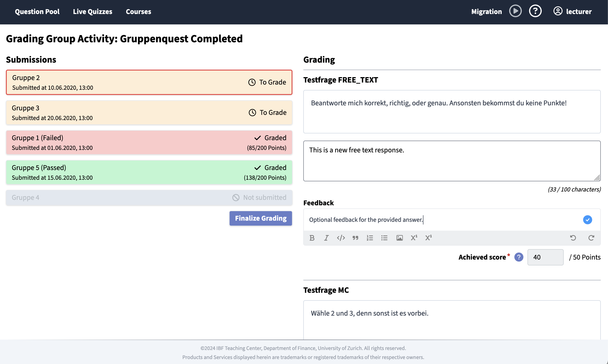Insert a block quote in feedback
608x364 pixels.
point(355,238)
